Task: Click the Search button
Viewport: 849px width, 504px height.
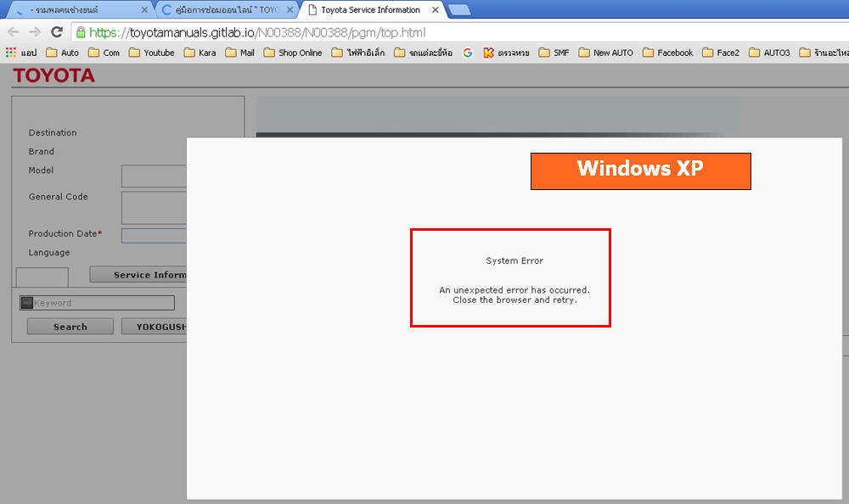Action: tap(70, 327)
